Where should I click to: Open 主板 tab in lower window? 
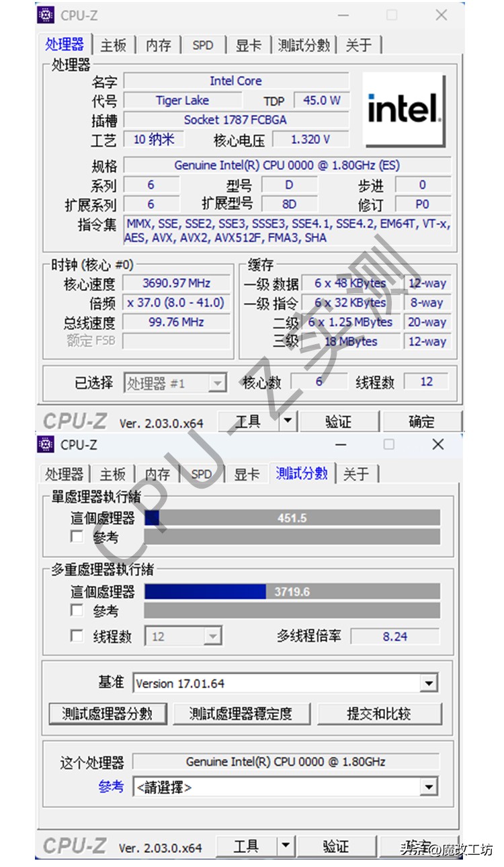pyautogui.click(x=113, y=474)
